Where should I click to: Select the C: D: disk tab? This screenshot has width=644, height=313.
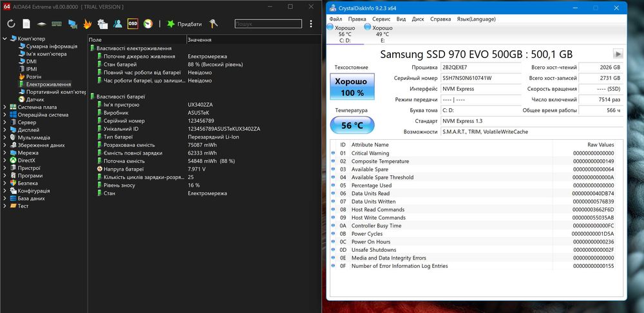[x=345, y=34]
